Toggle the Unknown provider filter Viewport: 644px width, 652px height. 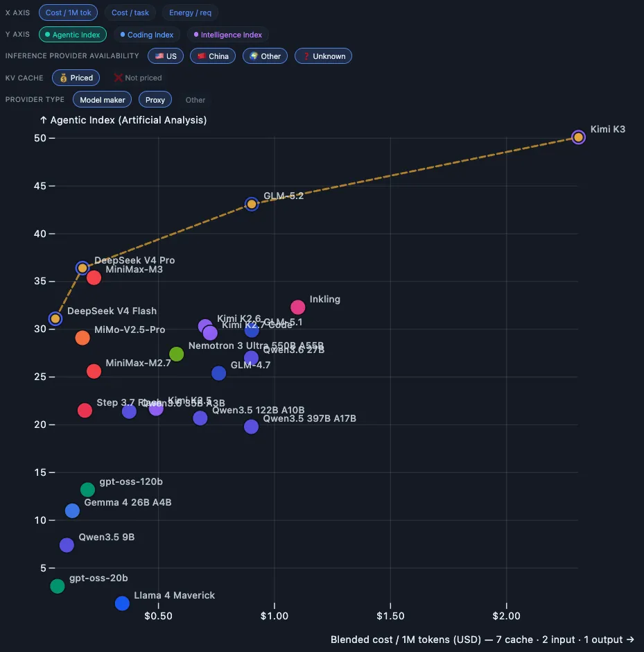323,56
